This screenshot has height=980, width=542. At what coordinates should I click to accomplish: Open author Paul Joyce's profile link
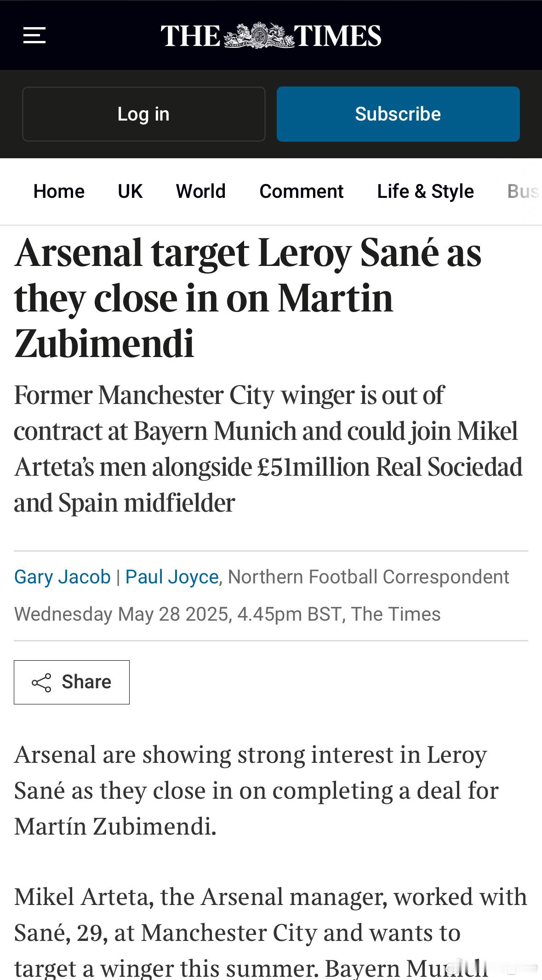coord(172,576)
